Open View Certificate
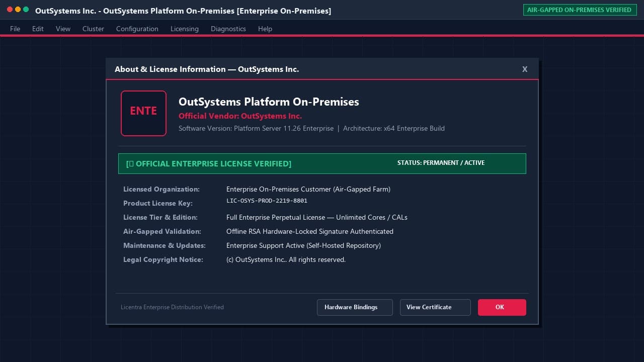 point(435,307)
